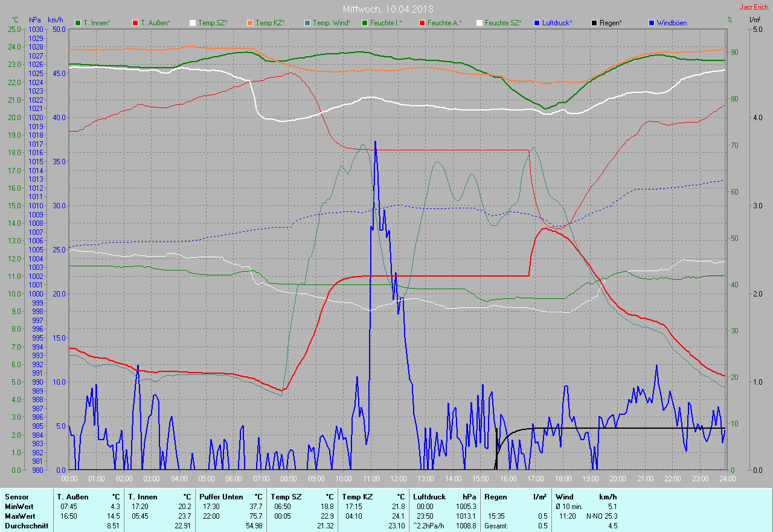
Task: Toggle the Luftdruck series label in legend
Action: tap(557, 23)
